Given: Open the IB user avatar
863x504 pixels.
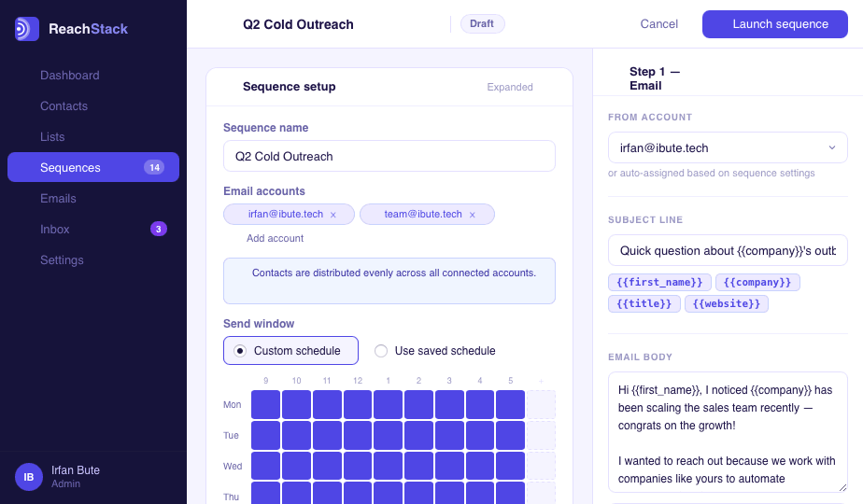Looking at the screenshot, I should click(x=29, y=477).
